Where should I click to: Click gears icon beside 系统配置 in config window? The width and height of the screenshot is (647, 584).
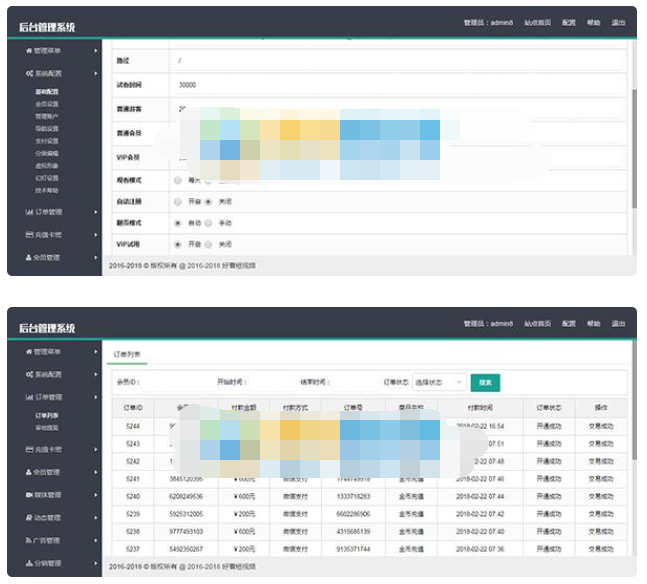pyautogui.click(x=29, y=73)
